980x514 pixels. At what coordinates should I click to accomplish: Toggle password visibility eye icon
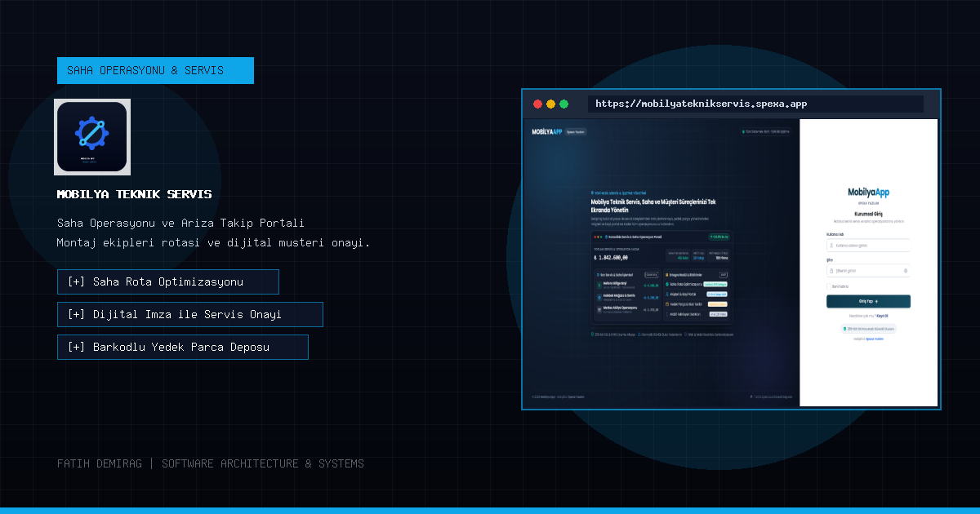(906, 271)
